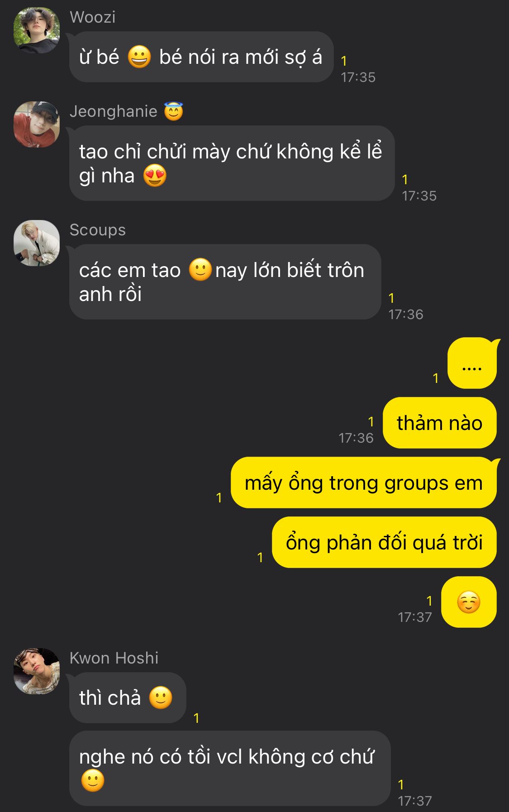The width and height of the screenshot is (509, 812).
Task: Tap the 'ổng phản đối quá trời' bubble
Action: (x=384, y=542)
